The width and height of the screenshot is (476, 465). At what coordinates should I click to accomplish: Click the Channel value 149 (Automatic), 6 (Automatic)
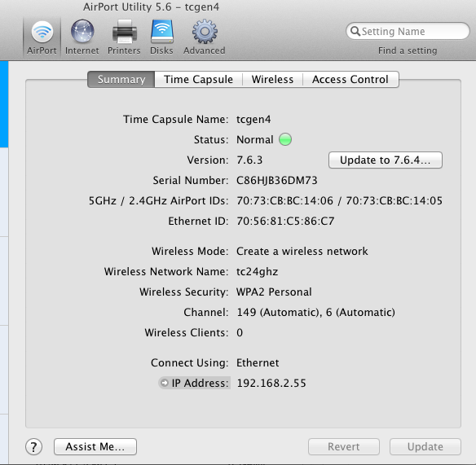pos(315,312)
